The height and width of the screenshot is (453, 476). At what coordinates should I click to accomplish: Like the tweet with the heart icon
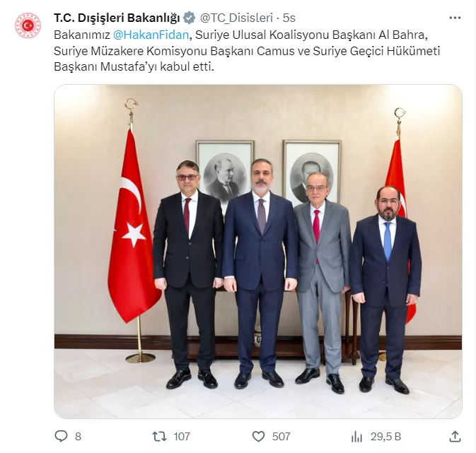pos(258,437)
